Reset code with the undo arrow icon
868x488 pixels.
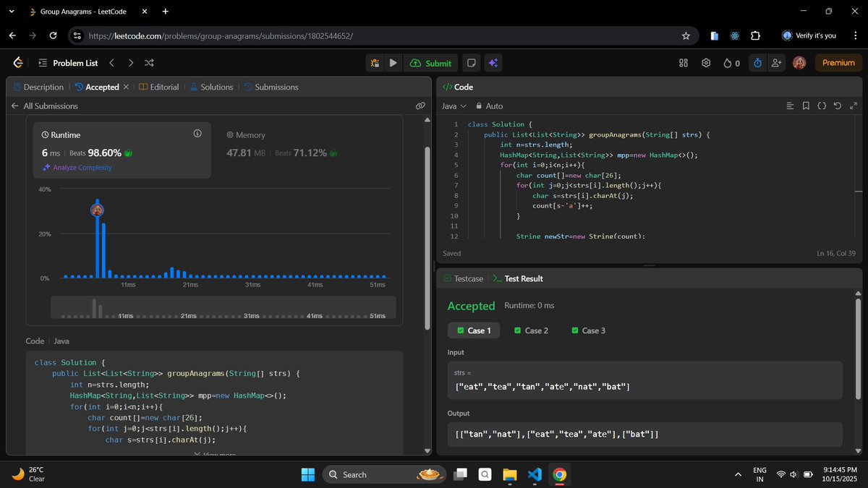point(838,106)
